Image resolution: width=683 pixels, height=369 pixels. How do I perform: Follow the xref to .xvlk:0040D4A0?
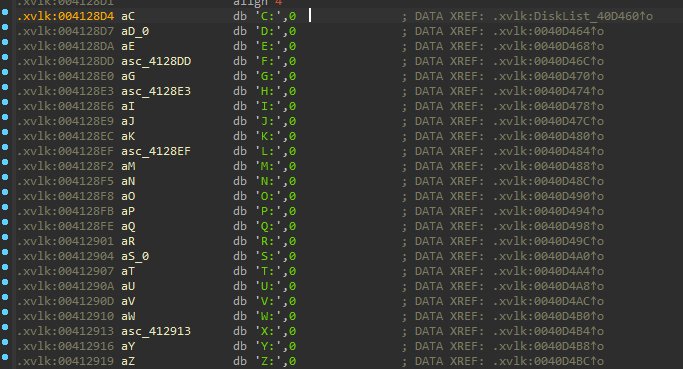(548, 256)
